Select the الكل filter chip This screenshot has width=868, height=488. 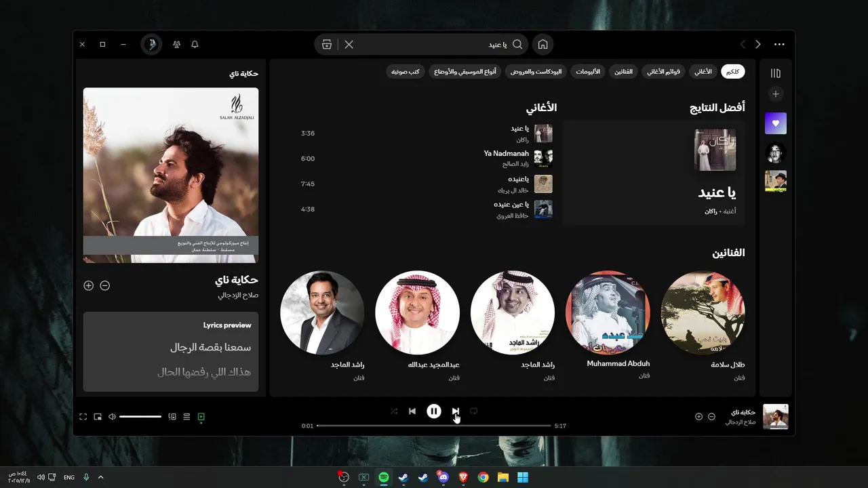[732, 71]
